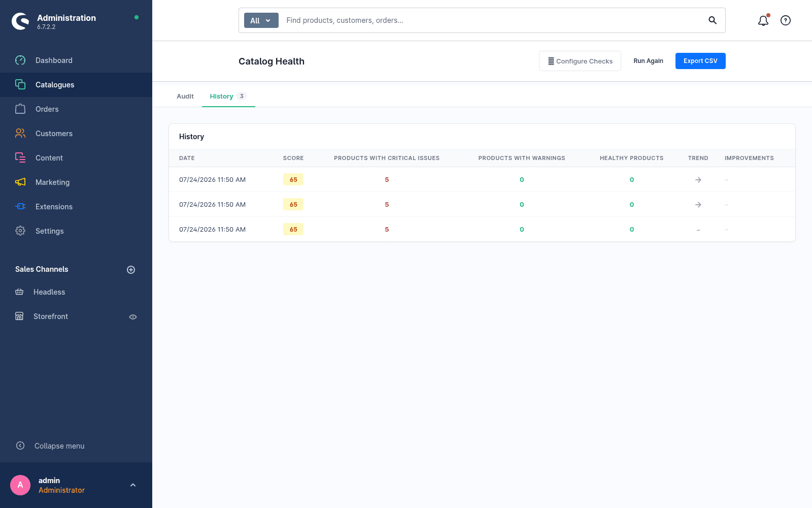Viewport: 812px width, 508px height.
Task: Open the Orders bag icon
Action: coord(20,109)
